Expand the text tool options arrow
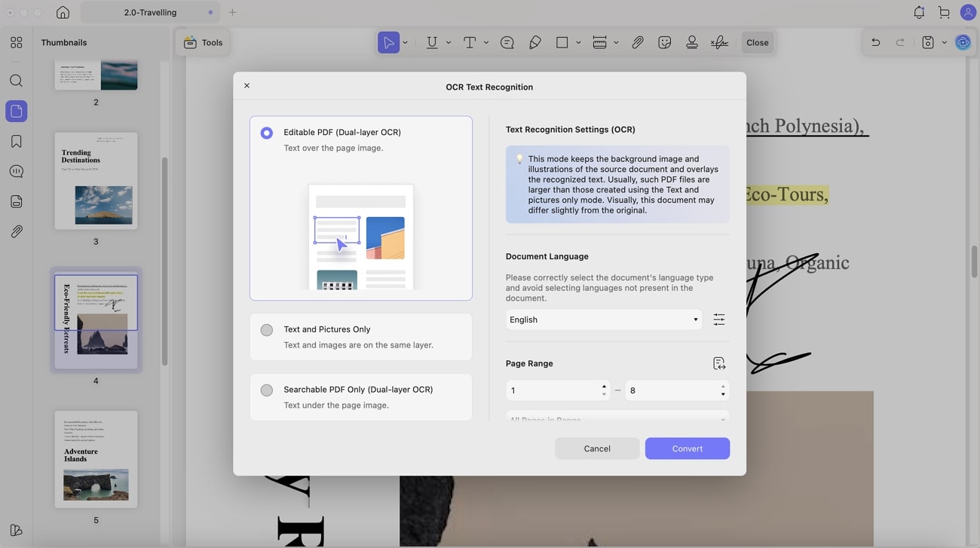Image resolution: width=980 pixels, height=548 pixels. (x=486, y=43)
